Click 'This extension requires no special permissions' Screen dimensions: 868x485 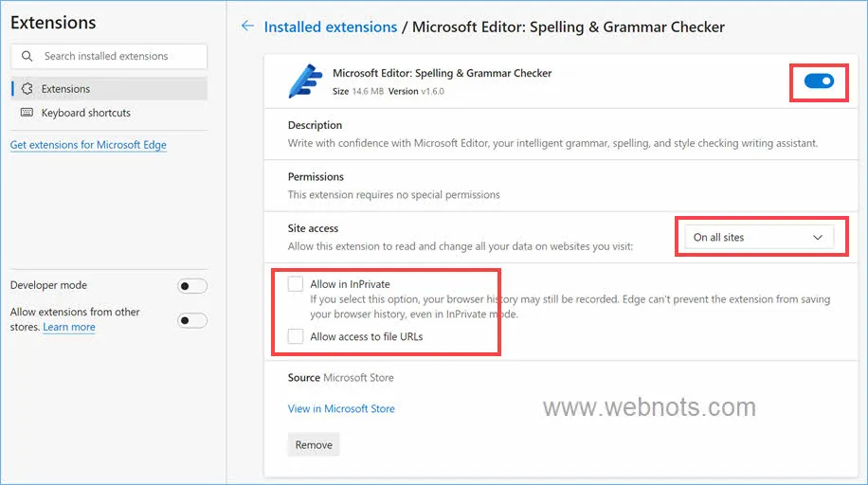tap(393, 195)
